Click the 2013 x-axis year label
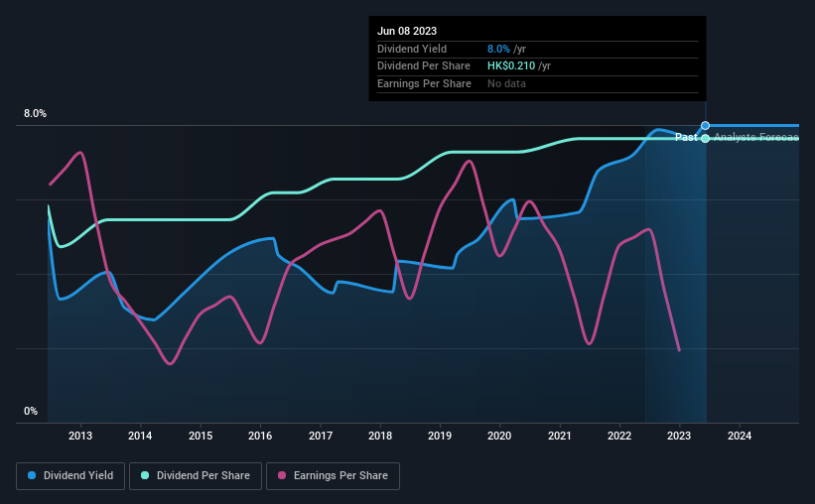The width and height of the screenshot is (815, 504). pos(80,436)
